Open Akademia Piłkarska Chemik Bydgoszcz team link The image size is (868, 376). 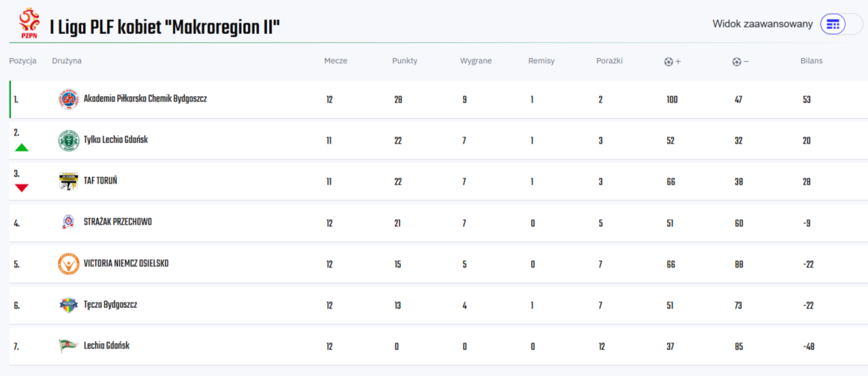pos(145,99)
